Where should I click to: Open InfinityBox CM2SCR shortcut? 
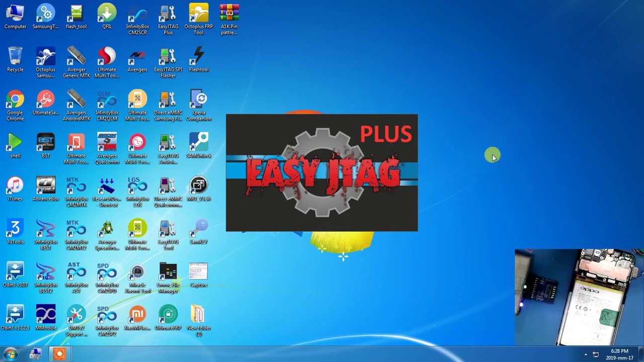pos(137,20)
